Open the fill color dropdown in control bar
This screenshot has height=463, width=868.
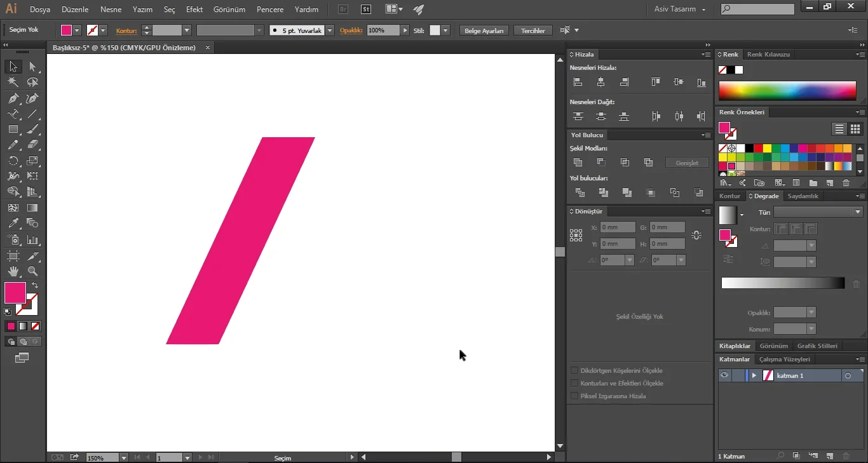click(78, 30)
